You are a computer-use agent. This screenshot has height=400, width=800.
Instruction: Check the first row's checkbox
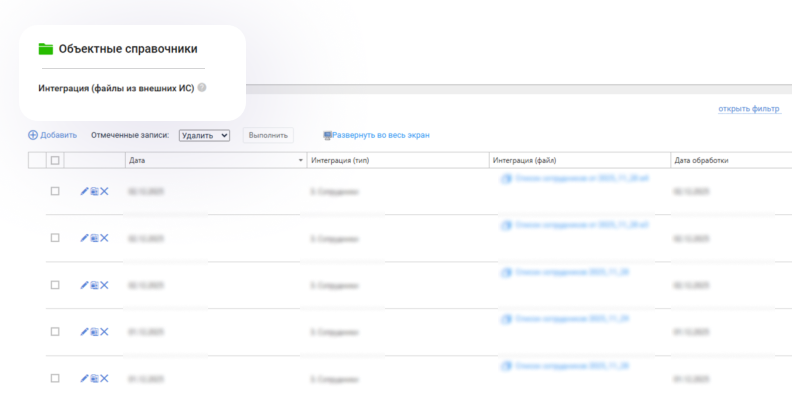pos(55,192)
